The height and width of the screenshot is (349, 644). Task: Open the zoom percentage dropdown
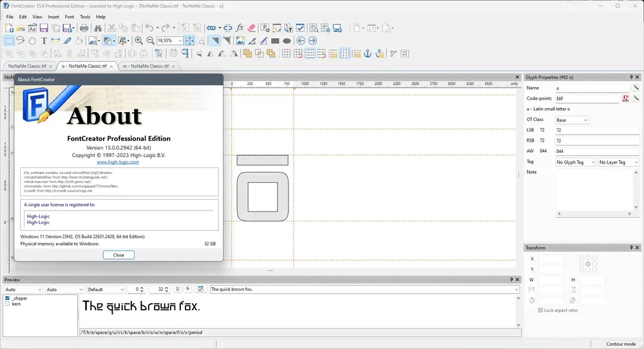[180, 41]
